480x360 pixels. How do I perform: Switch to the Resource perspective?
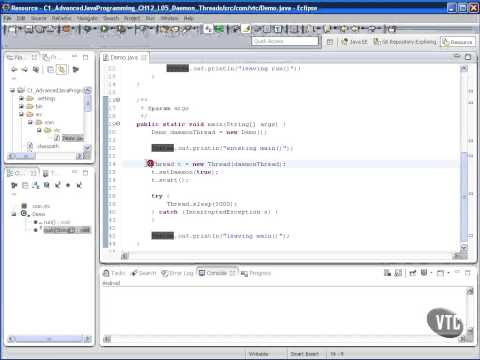(x=457, y=42)
